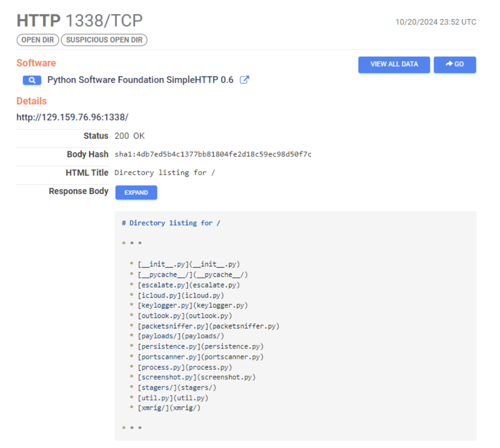Click the VIEW ALL DATA button
The width and height of the screenshot is (500, 448).
[x=393, y=65]
